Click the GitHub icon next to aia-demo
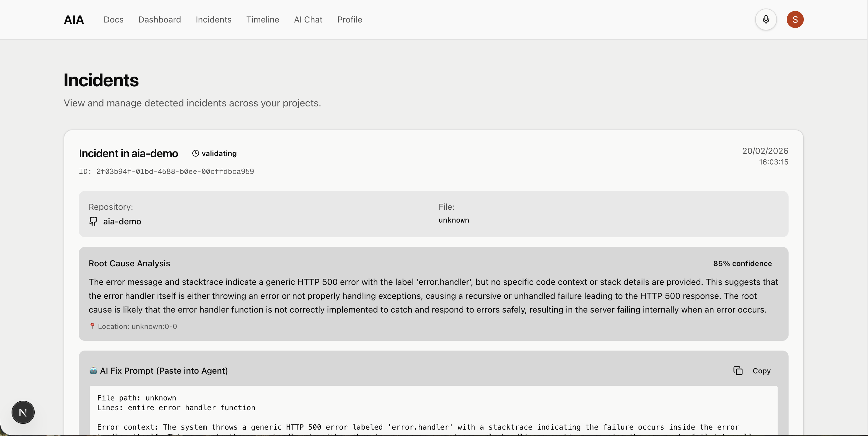The width and height of the screenshot is (868, 436). point(93,221)
